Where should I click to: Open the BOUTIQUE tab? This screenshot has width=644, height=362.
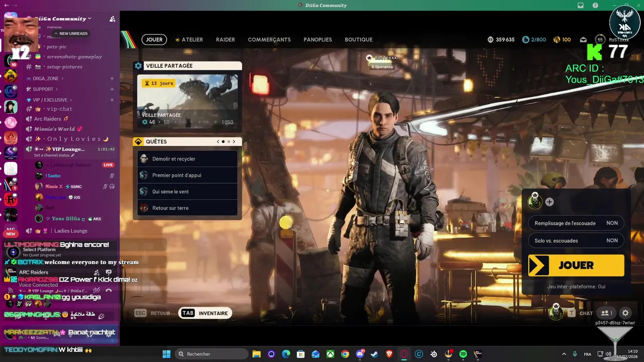tap(359, 40)
